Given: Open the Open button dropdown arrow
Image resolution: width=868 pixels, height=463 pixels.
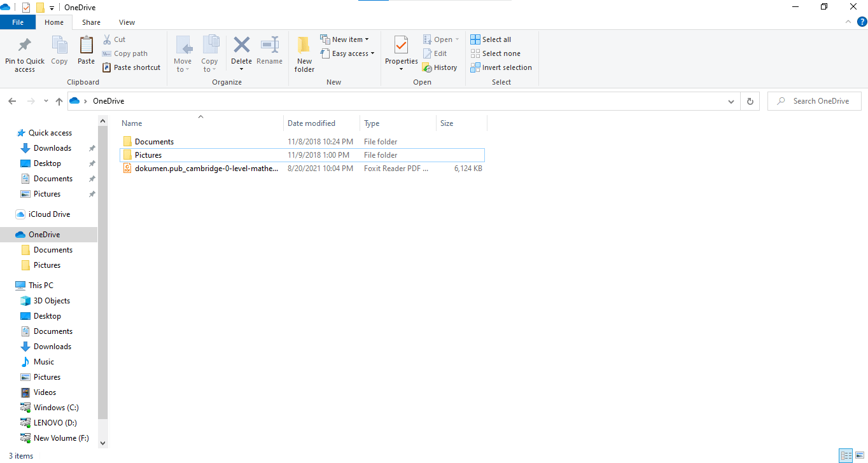Looking at the screenshot, I should [457, 39].
